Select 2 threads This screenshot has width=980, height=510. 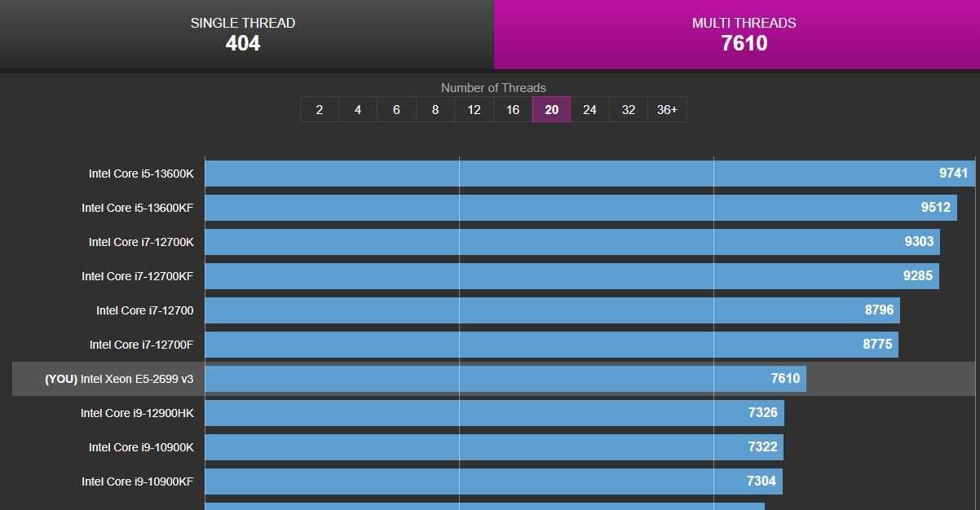coord(319,109)
